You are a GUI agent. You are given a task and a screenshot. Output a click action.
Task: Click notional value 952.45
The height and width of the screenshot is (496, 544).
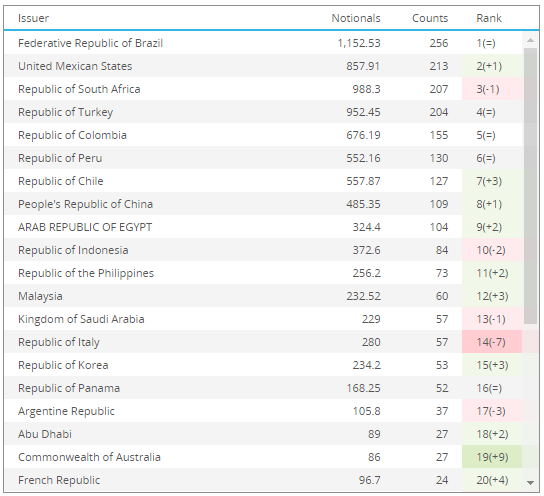[x=363, y=112]
